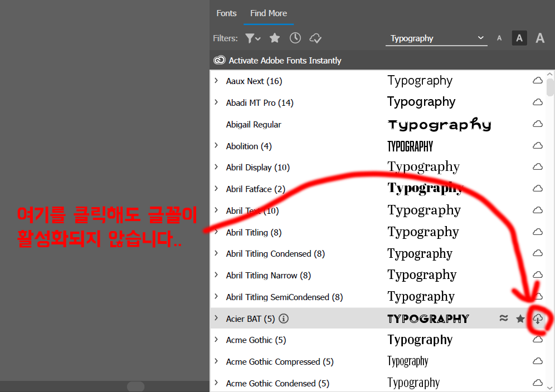555x392 pixels.
Task: Expand the Abril Titling font family
Action: click(216, 232)
